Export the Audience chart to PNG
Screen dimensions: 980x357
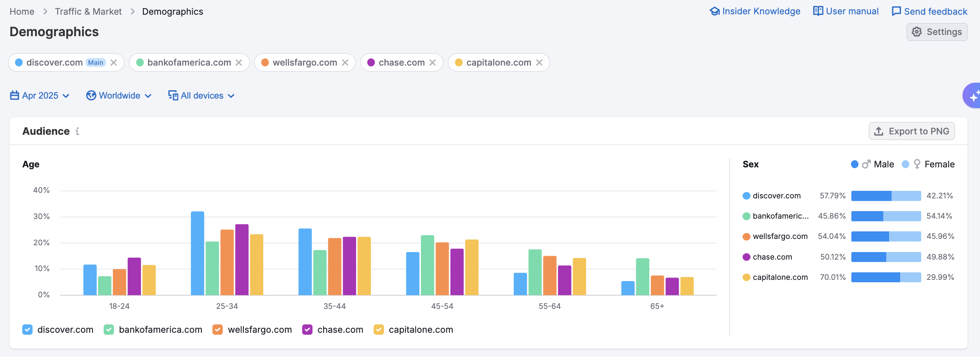(912, 131)
